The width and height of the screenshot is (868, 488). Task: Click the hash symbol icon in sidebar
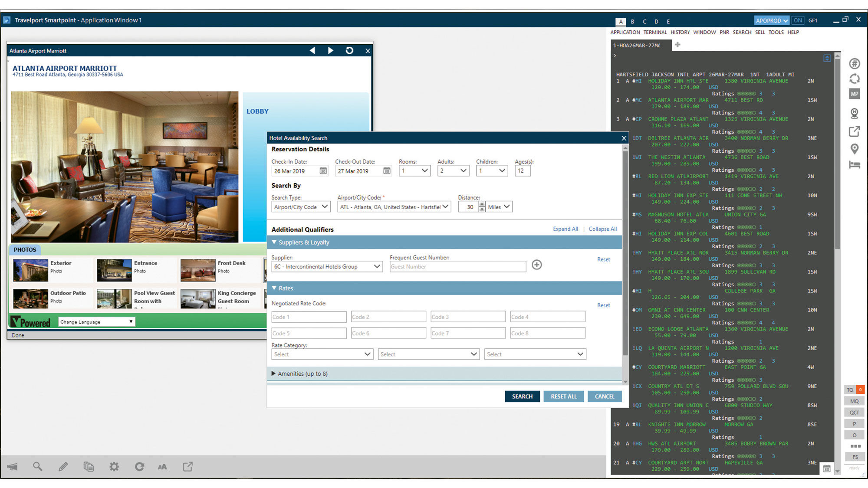[x=854, y=64]
